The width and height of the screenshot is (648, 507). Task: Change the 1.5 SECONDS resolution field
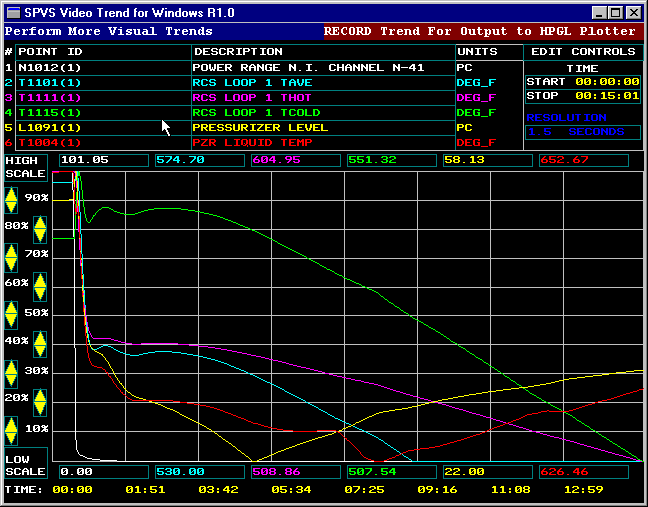pos(583,132)
